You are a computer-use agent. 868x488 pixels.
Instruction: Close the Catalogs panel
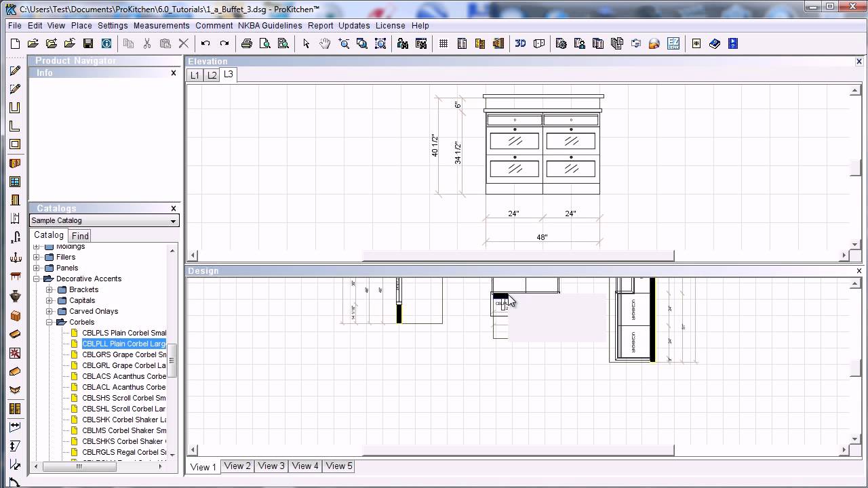[174, 208]
